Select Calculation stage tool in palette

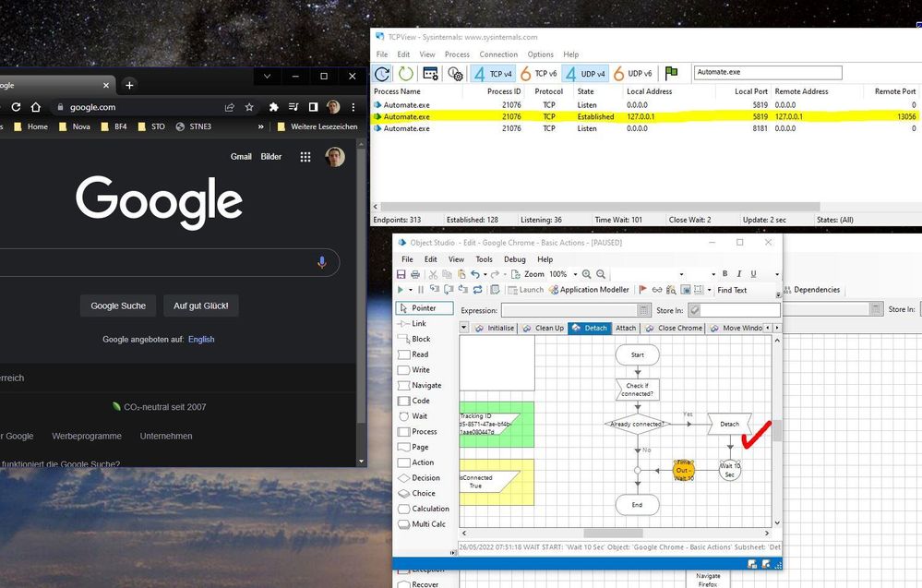pos(424,509)
